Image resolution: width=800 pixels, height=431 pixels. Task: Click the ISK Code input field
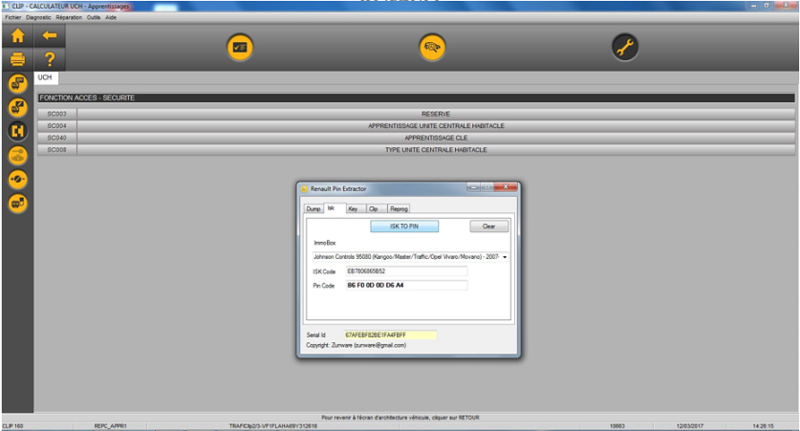click(x=407, y=271)
